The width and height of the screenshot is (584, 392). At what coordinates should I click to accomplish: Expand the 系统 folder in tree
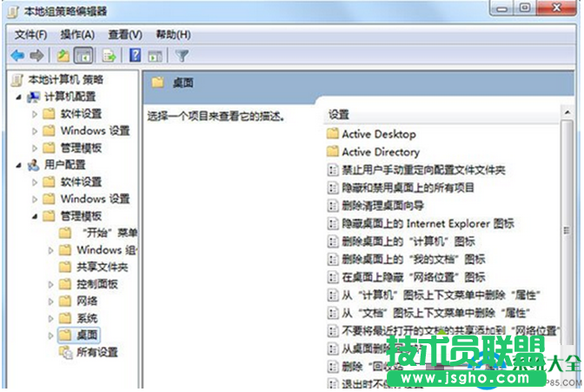pos(50,318)
